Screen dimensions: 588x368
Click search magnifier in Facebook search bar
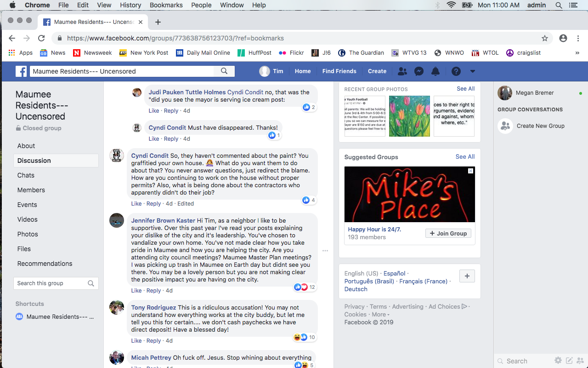pyautogui.click(x=224, y=71)
